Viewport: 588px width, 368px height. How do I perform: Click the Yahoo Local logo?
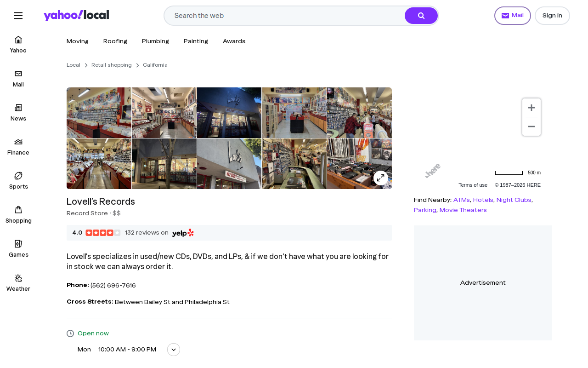76,16
